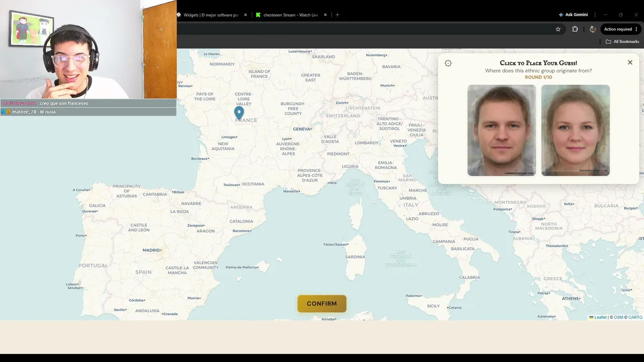644x362 pixels.
Task: Open the browser extensions puzzle icon
Action: 575,29
